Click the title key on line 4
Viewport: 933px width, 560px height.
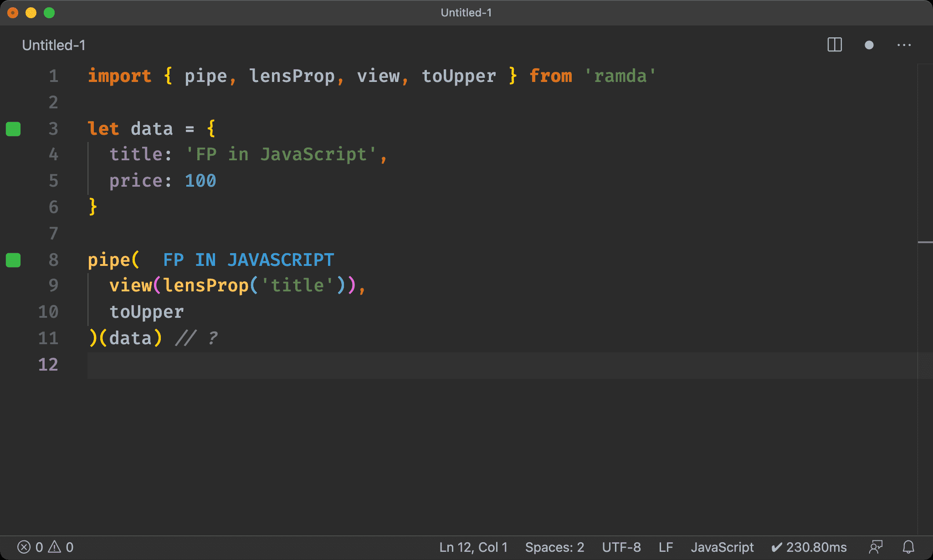click(136, 154)
